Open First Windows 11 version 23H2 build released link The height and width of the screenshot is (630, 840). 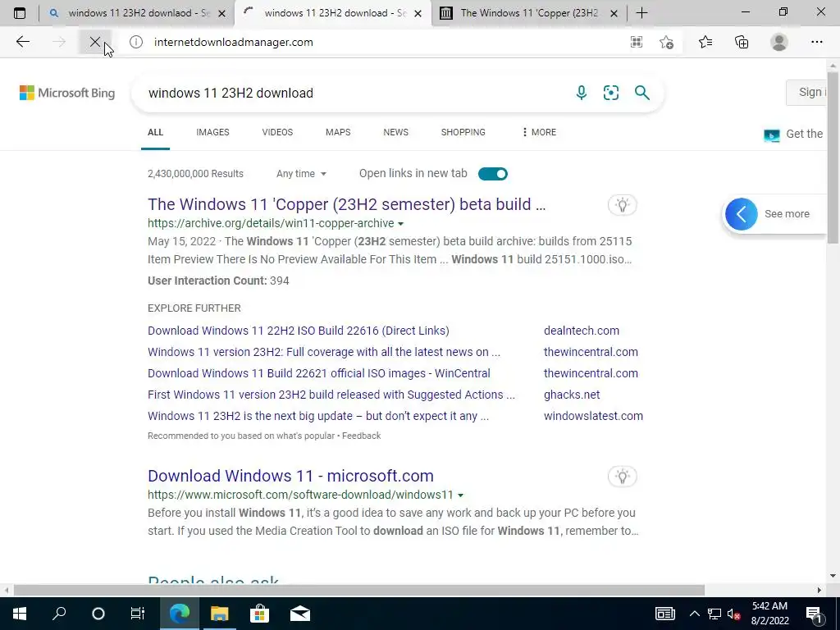pyautogui.click(x=331, y=395)
